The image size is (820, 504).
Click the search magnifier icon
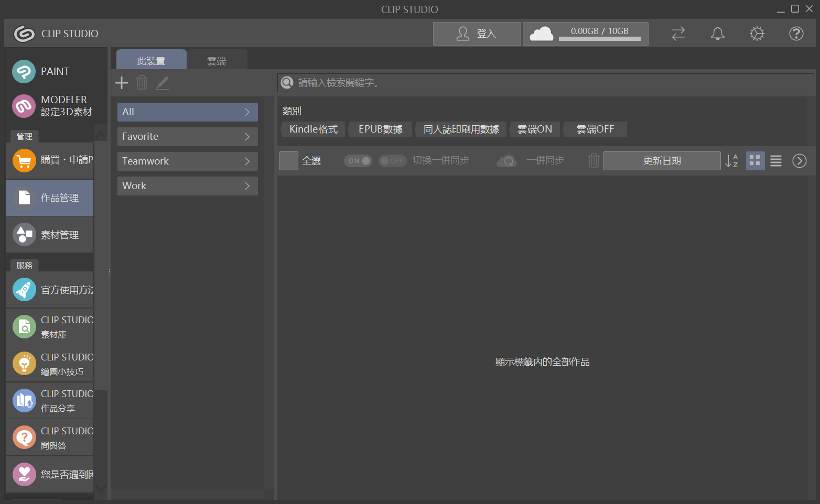(287, 83)
